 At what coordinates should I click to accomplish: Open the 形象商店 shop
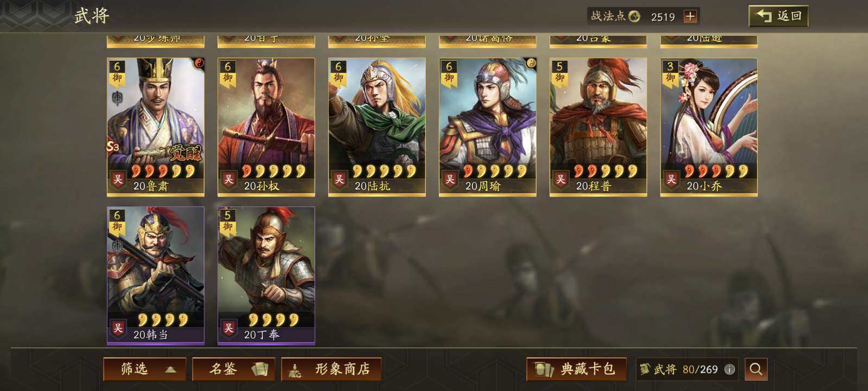(331, 369)
